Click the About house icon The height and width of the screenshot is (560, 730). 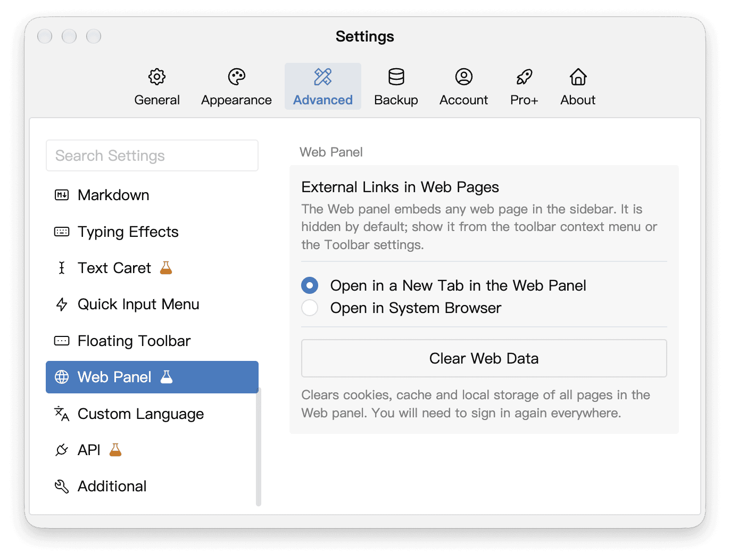pyautogui.click(x=578, y=77)
